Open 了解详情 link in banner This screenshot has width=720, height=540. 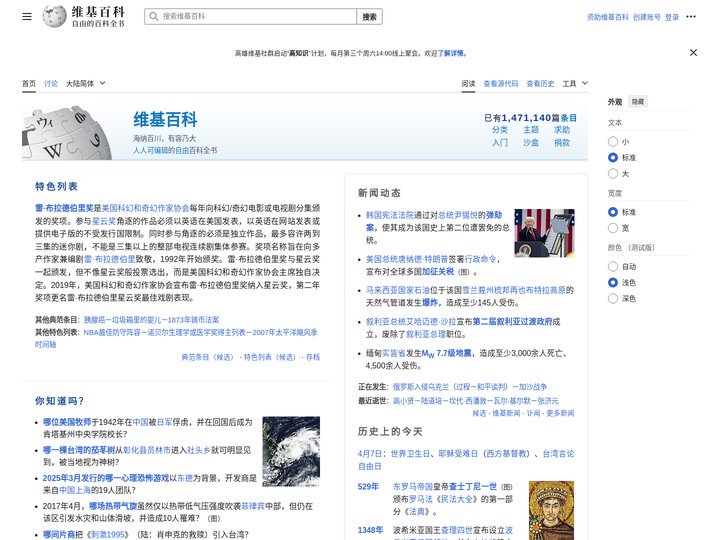(450, 53)
